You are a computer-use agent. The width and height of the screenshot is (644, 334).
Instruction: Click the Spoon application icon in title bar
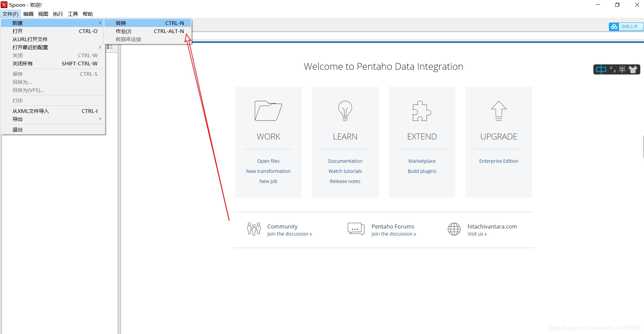(x=4, y=5)
